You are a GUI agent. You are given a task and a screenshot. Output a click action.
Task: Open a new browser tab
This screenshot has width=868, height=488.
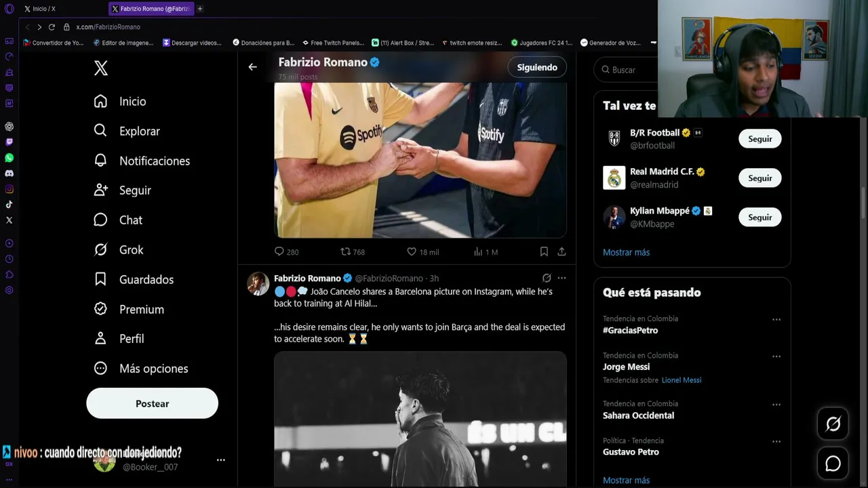pyautogui.click(x=200, y=9)
